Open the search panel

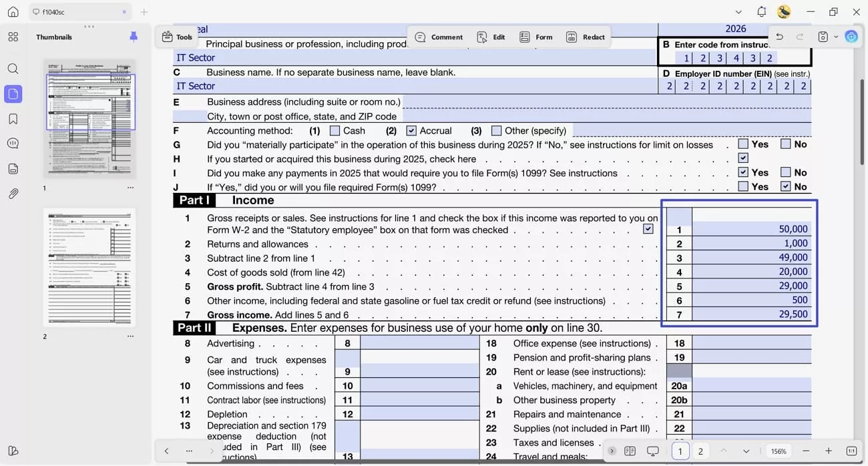(13, 68)
